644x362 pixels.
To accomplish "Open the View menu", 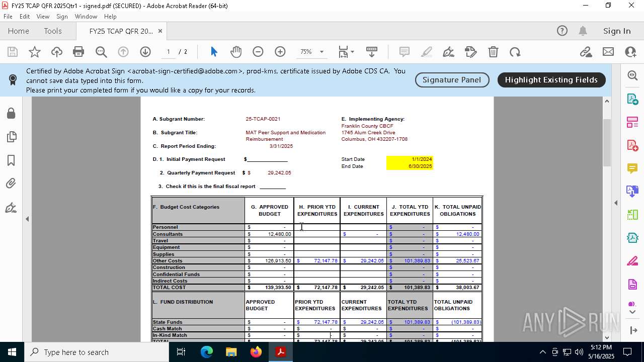I will pos(43,17).
